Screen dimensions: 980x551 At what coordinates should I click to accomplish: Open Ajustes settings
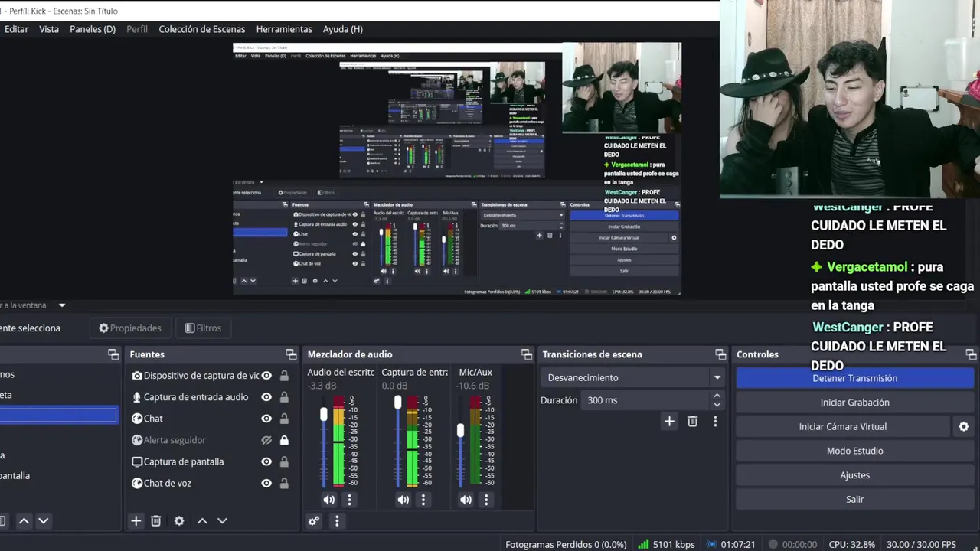[854, 475]
